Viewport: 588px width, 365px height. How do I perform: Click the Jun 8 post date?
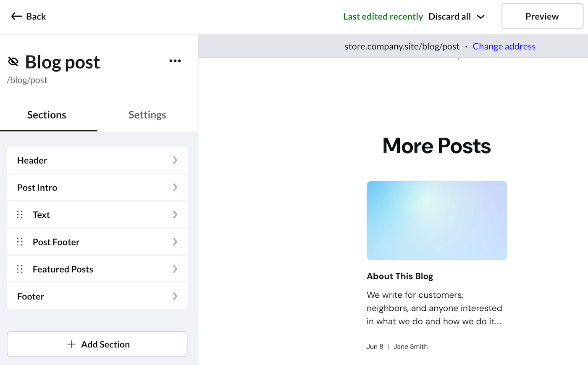tap(375, 346)
